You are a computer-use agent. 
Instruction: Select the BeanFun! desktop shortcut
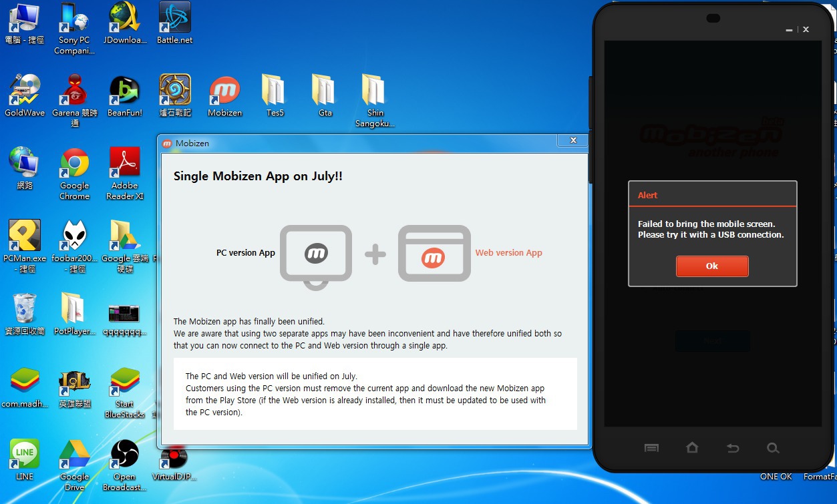(x=125, y=97)
